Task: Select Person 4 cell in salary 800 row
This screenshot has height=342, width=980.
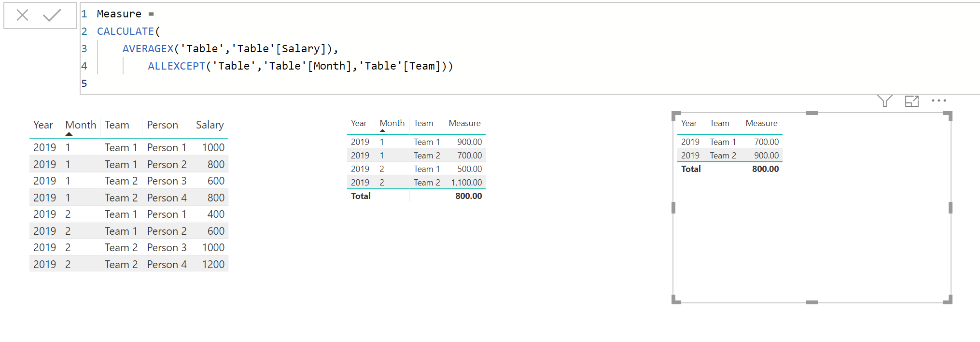Action: (x=167, y=198)
